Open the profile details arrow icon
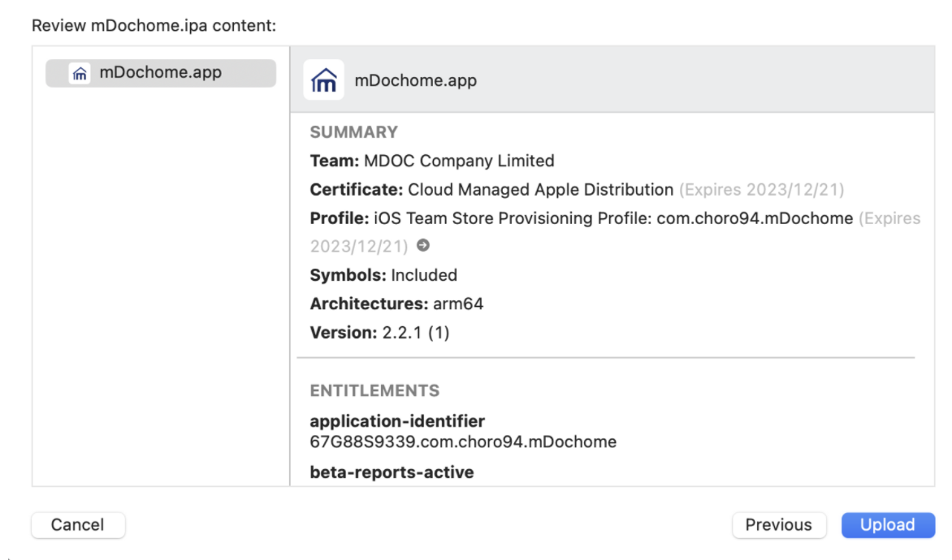 pyautogui.click(x=422, y=246)
